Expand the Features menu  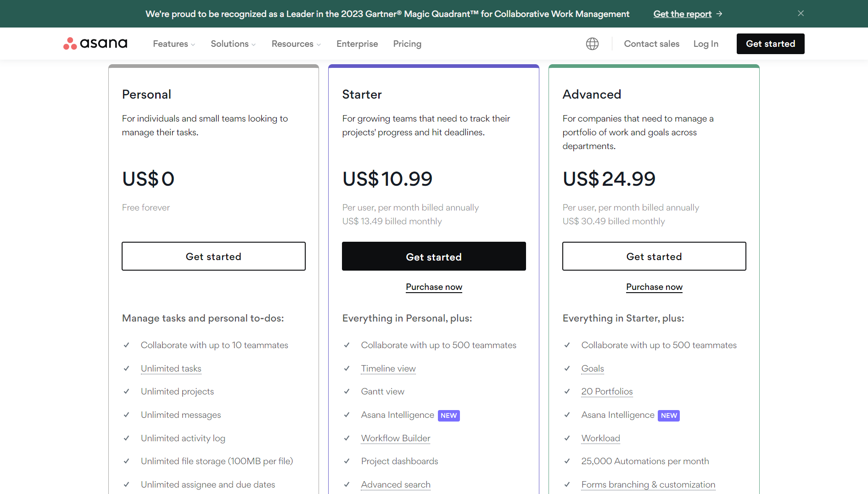(x=174, y=44)
